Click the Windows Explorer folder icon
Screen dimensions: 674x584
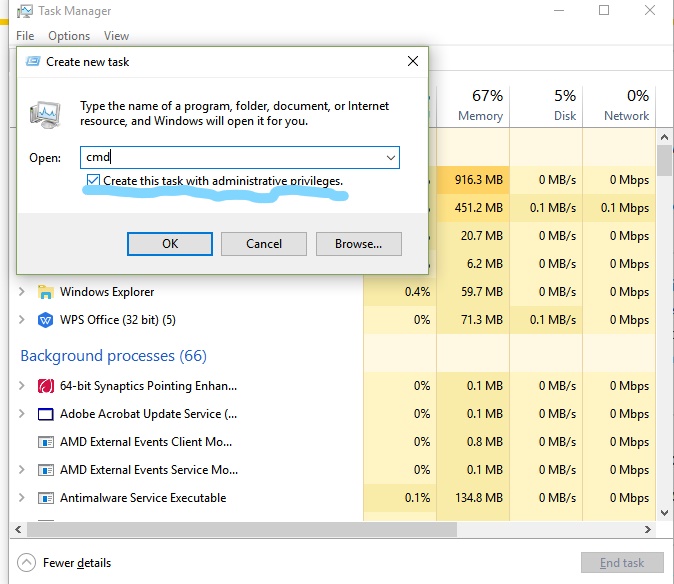(45, 292)
